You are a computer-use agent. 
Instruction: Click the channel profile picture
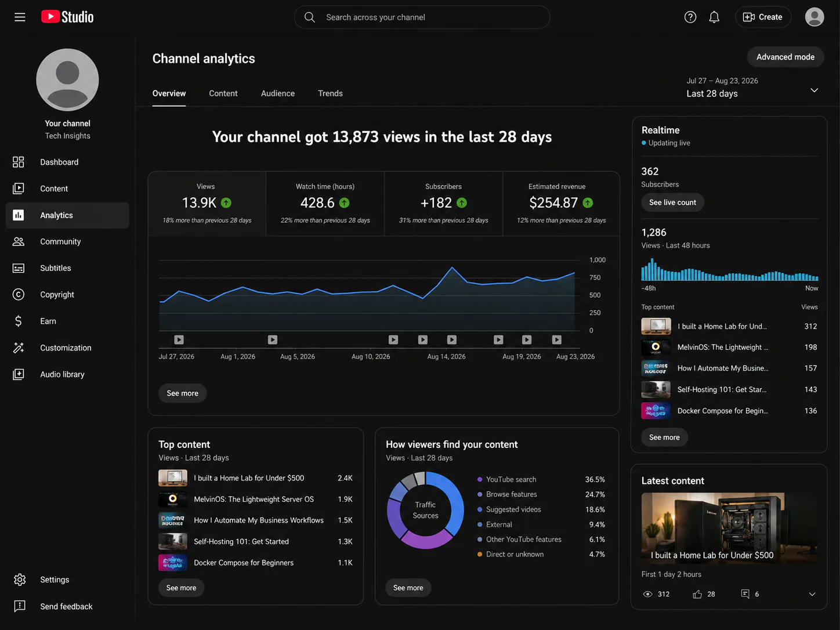(x=67, y=80)
